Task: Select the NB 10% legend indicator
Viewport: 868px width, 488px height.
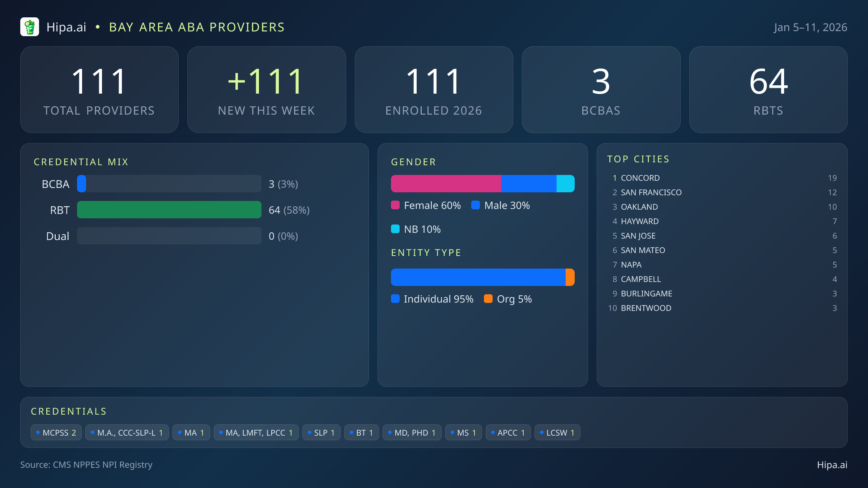Action: click(396, 229)
